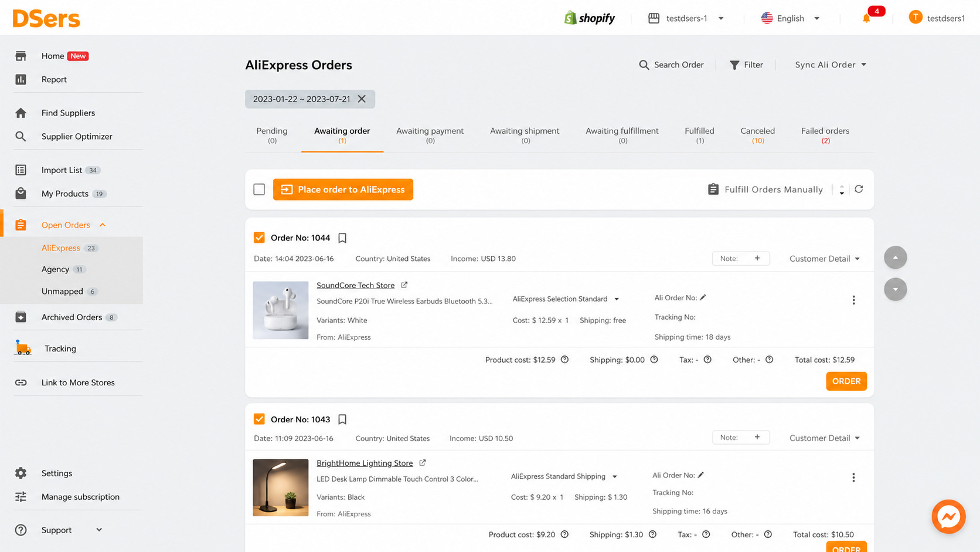
Task: Uncheck Order No: 1044 checkbox
Action: (259, 238)
